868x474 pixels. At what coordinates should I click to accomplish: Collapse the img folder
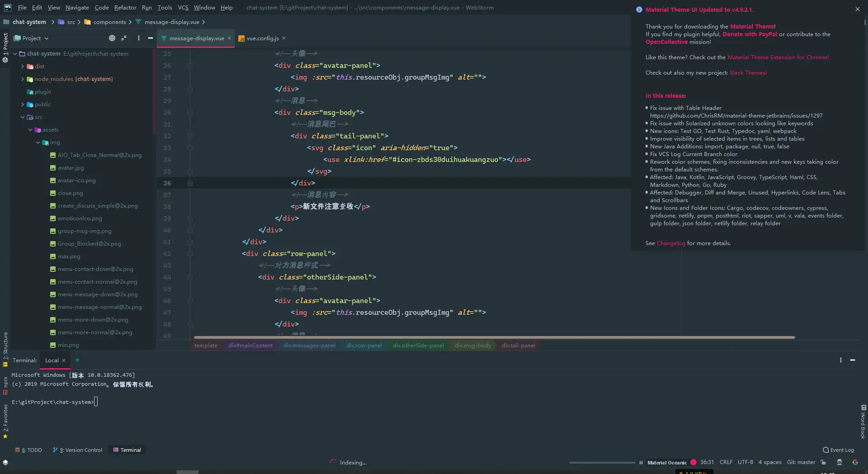pyautogui.click(x=38, y=142)
